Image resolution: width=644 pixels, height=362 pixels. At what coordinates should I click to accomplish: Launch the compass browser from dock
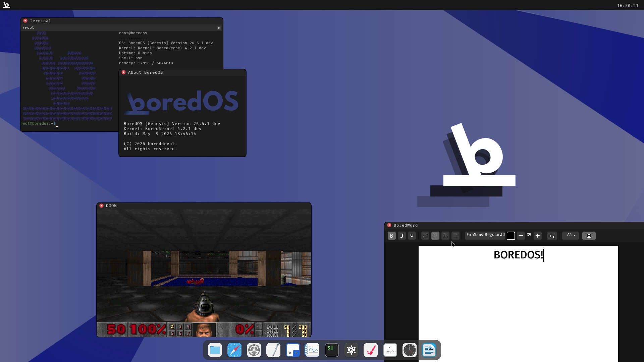234,350
